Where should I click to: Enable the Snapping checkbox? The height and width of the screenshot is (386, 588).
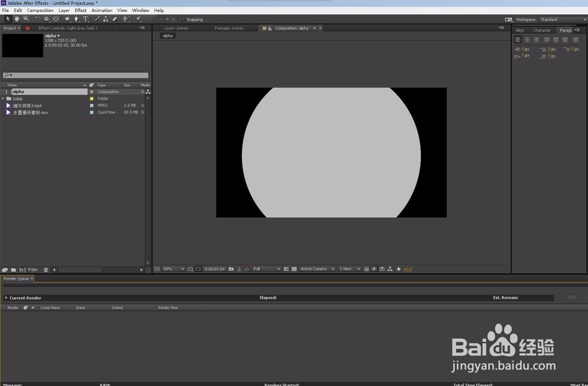tap(183, 19)
